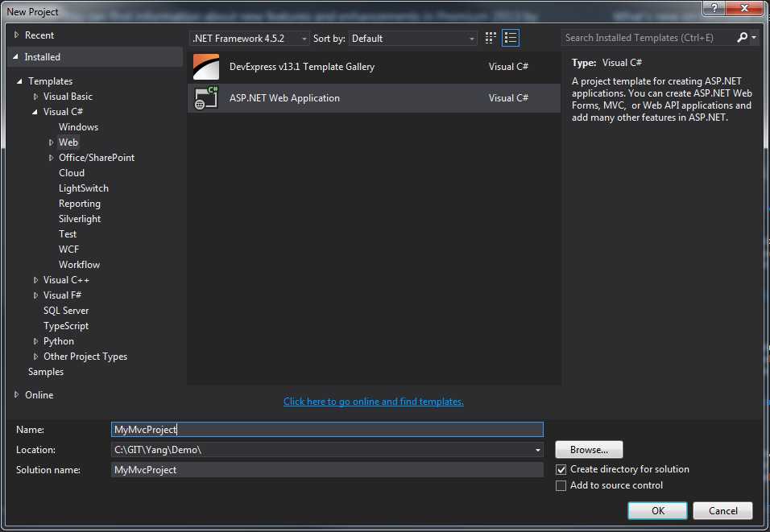The height and width of the screenshot is (532, 770).
Task: Click the search magnifier icon
Action: coord(742,37)
